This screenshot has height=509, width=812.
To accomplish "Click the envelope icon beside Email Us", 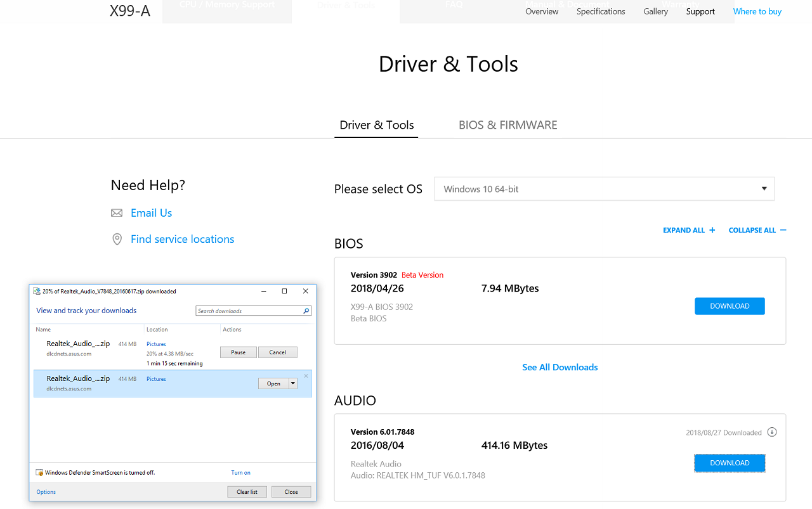I will click(117, 213).
